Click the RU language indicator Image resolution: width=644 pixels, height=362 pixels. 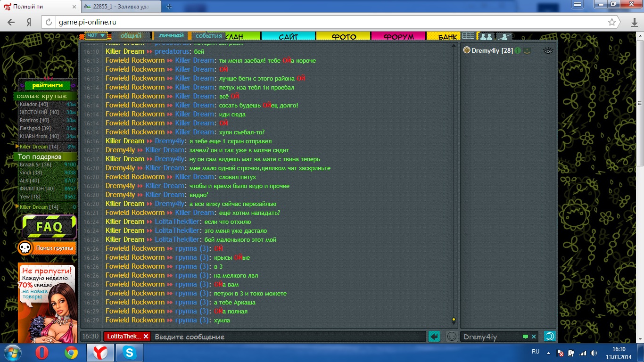[536, 352]
